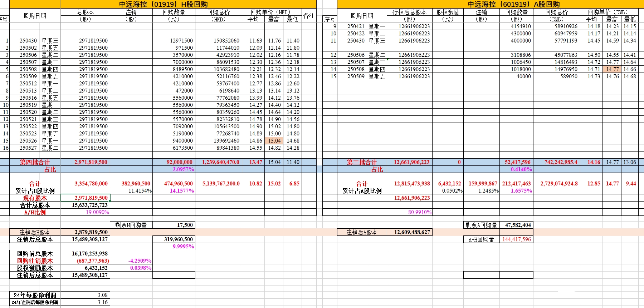The height and width of the screenshot is (308, 644).
Task: Select A-share batch total 52,417,596
Action: 516,162
